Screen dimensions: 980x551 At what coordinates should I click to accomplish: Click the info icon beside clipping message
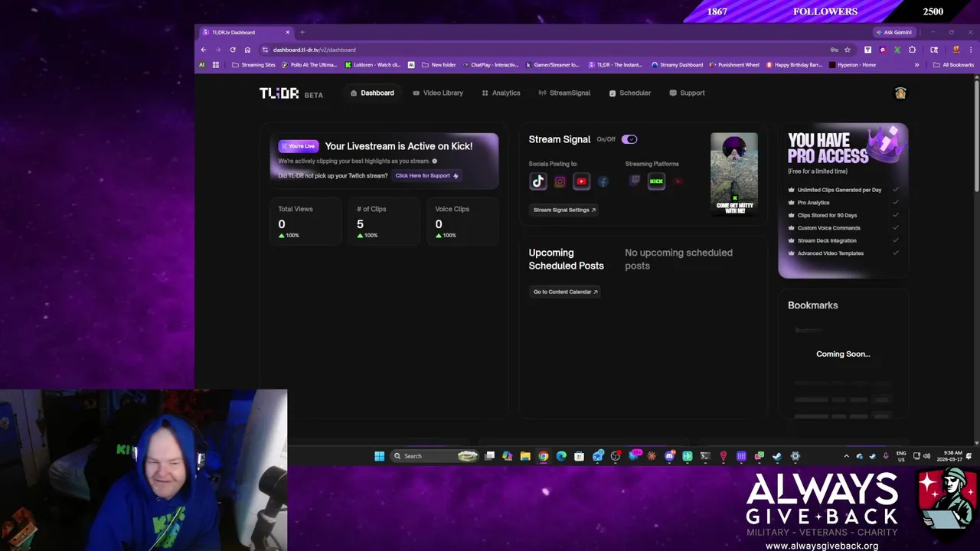pyautogui.click(x=435, y=161)
